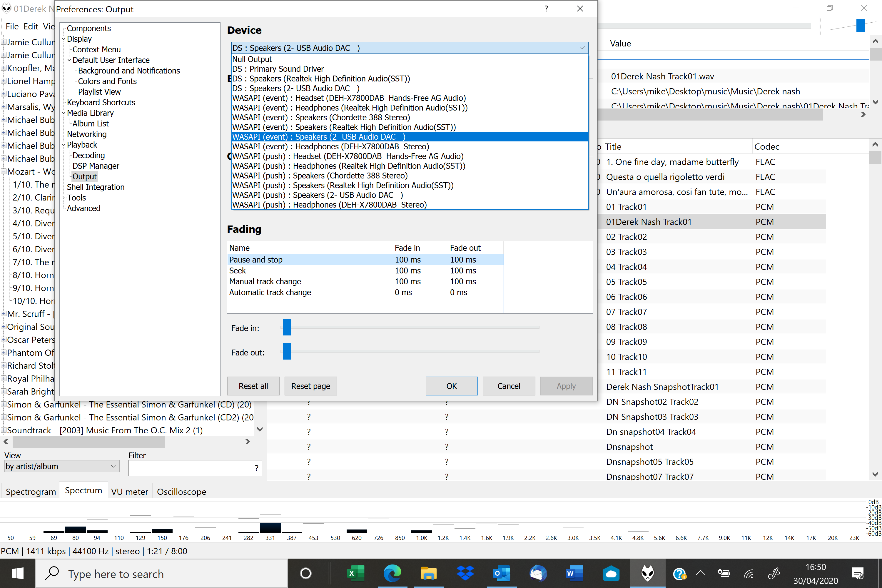Open the View by artist/album dropdown
882x588 pixels.
(x=61, y=466)
